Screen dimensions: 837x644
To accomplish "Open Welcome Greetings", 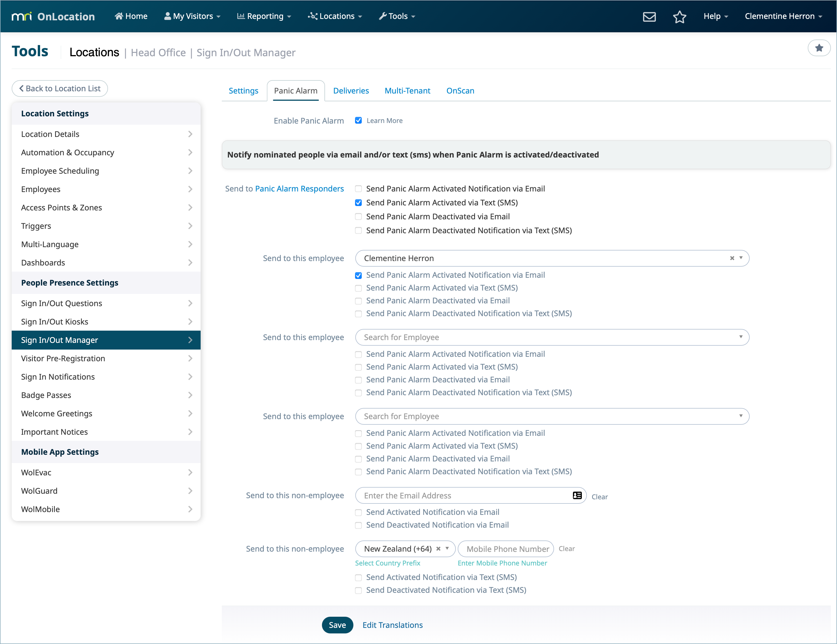I will click(106, 414).
